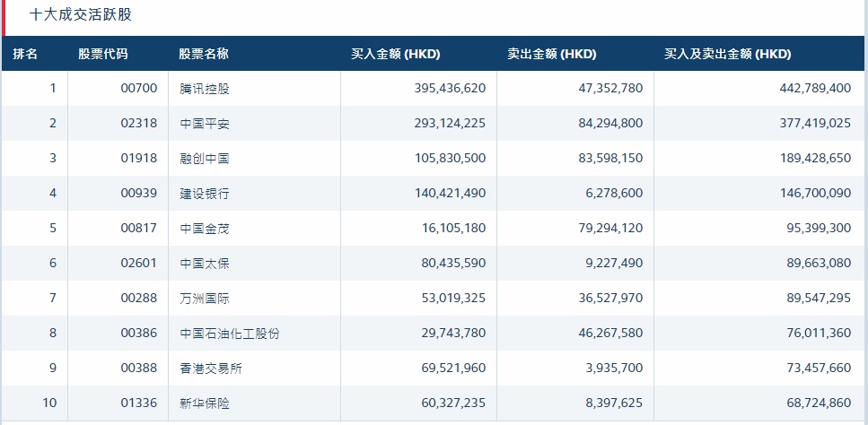Select stock code 02601

point(139,263)
